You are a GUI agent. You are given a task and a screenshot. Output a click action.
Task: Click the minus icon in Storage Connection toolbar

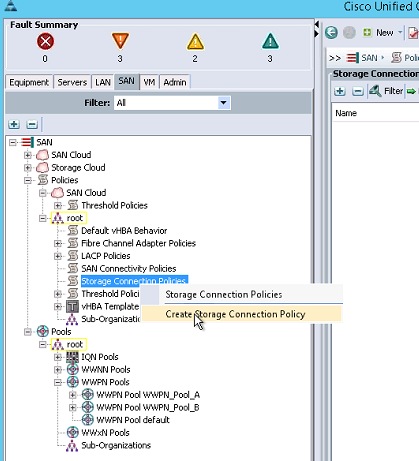pos(358,91)
